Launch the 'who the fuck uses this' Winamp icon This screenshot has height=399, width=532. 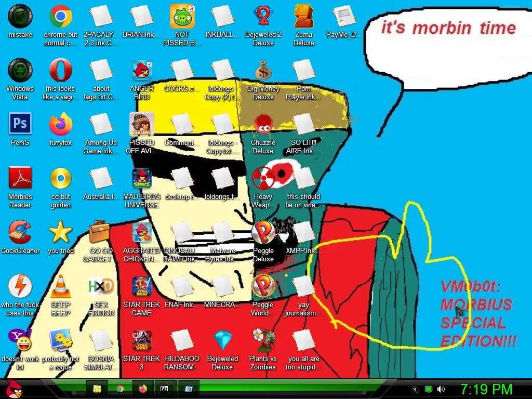20,286
